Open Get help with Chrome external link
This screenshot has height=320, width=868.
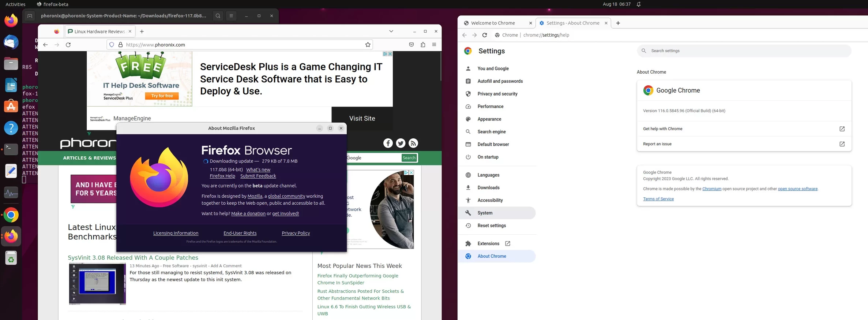(x=842, y=129)
